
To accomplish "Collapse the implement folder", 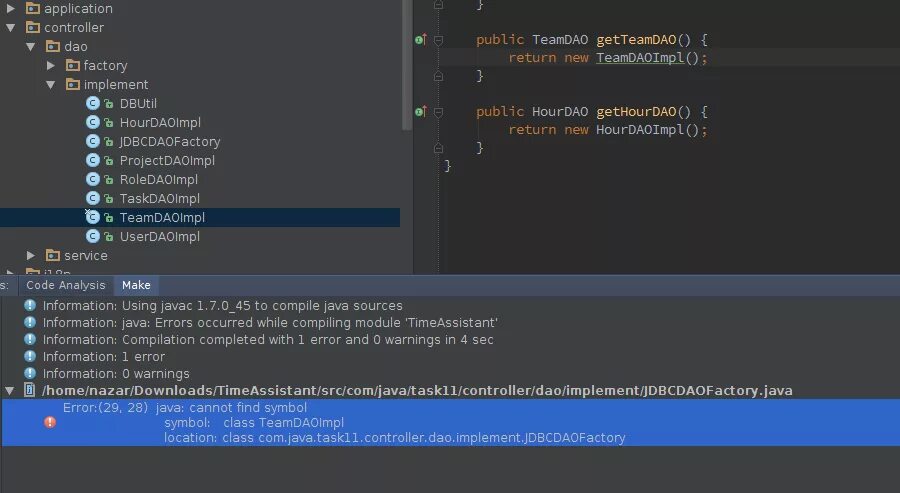I will pyautogui.click(x=51, y=84).
